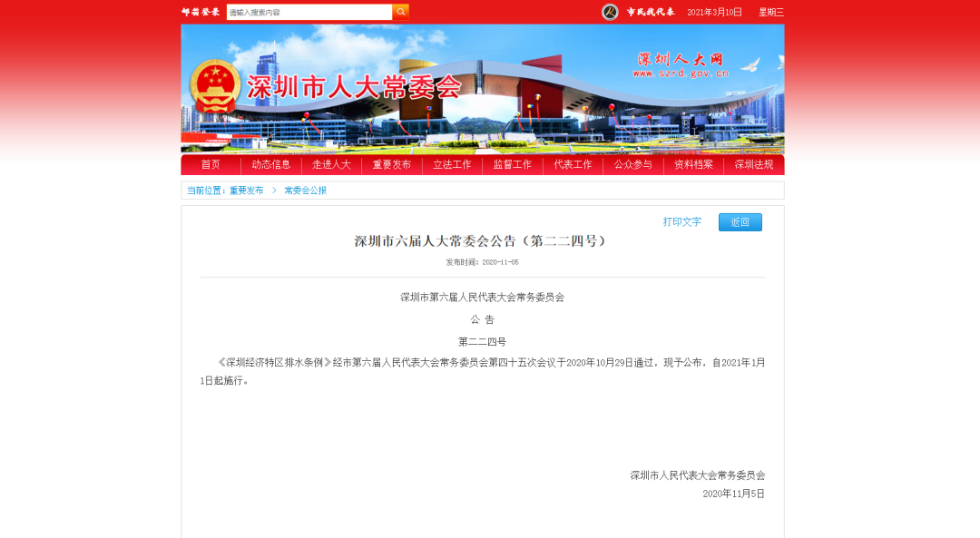Click the white dove image in banner

pyautogui.click(x=749, y=64)
